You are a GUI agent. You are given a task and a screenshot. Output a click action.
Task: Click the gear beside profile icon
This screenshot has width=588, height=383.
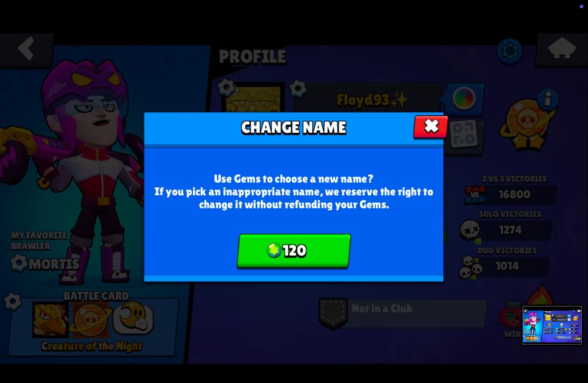pyautogui.click(x=226, y=88)
